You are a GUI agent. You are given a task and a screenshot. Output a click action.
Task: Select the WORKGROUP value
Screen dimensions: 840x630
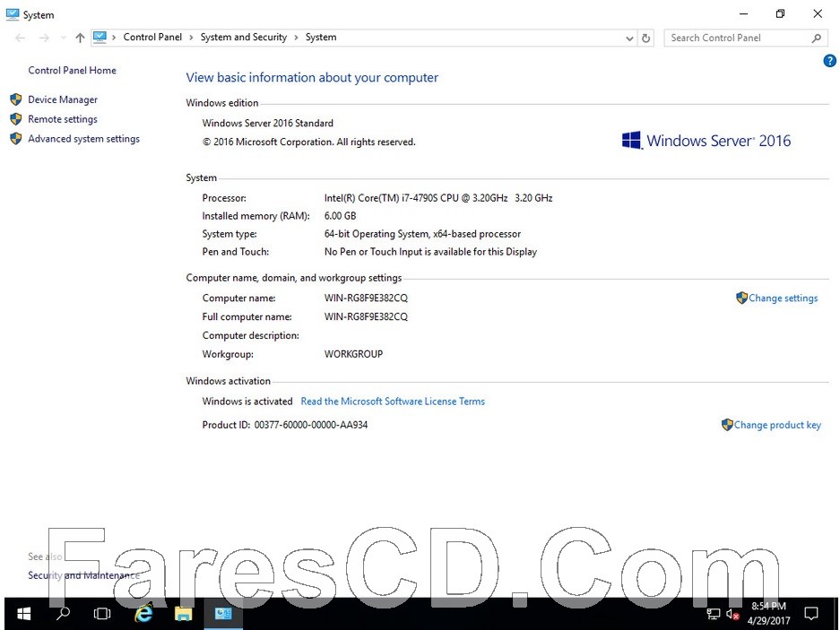click(353, 354)
